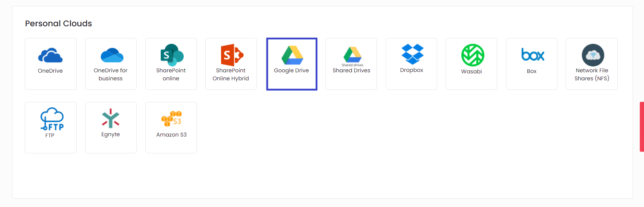Click the 'Network File Shares (NFS)' label

tap(592, 74)
